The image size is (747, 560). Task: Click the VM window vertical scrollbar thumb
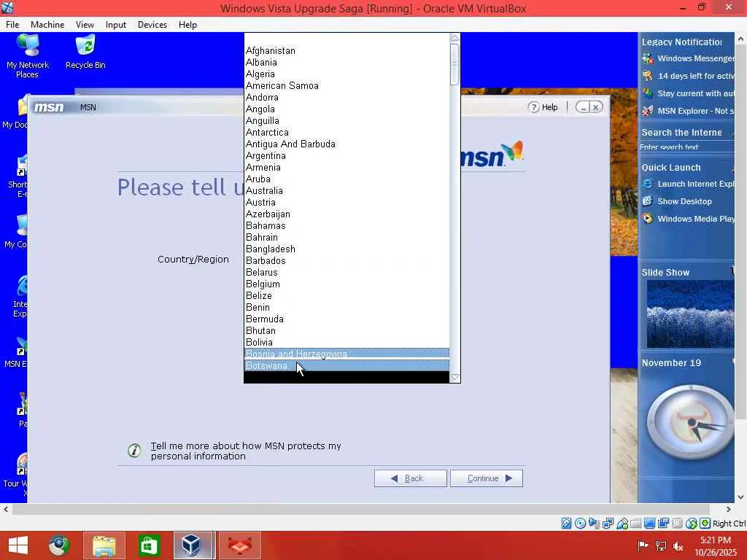point(741,233)
